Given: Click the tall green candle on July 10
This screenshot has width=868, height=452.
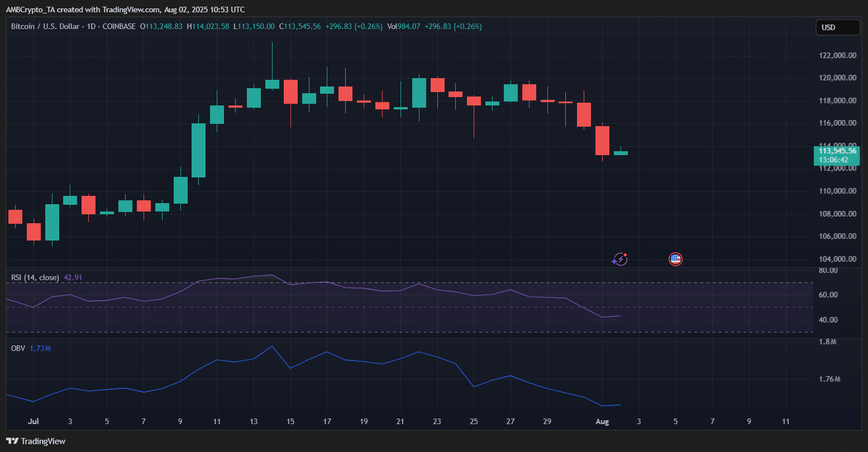Looking at the screenshot, I should [x=198, y=150].
